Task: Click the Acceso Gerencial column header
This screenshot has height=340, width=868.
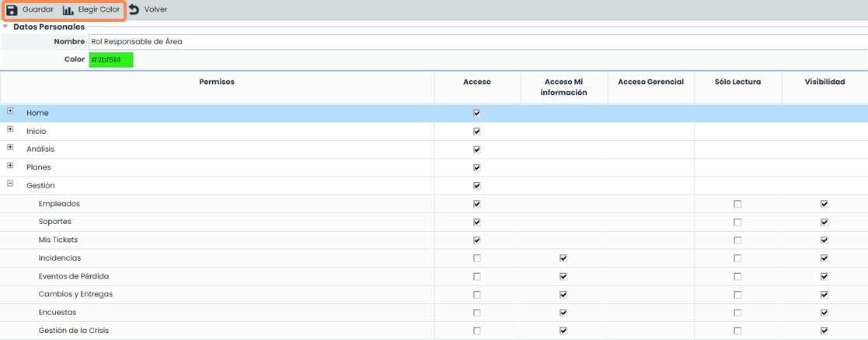Action: click(x=650, y=82)
